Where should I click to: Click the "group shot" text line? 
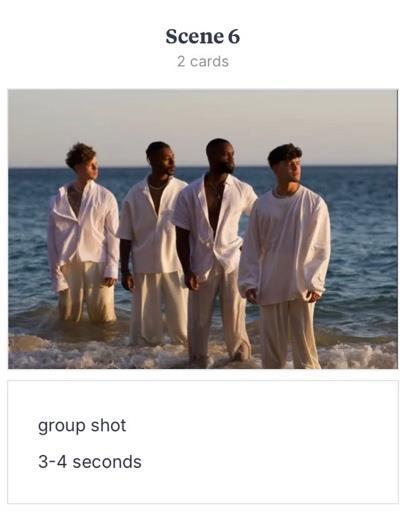pos(82,426)
